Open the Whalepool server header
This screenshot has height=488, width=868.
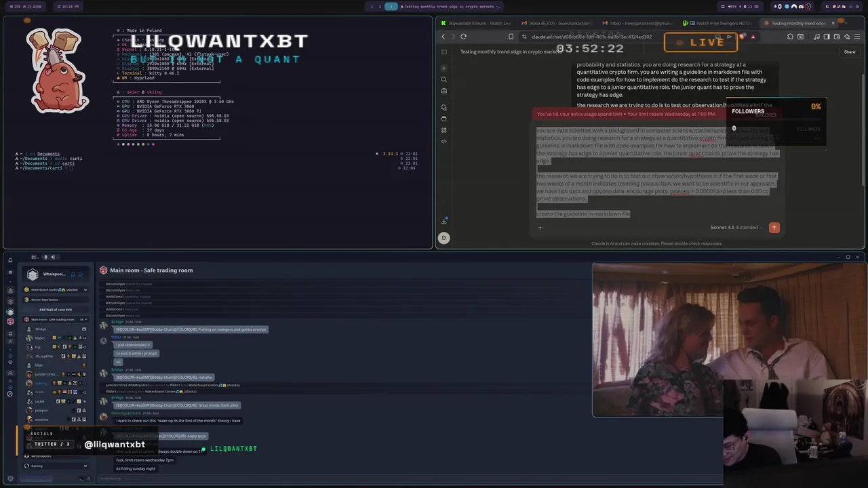coord(54,274)
